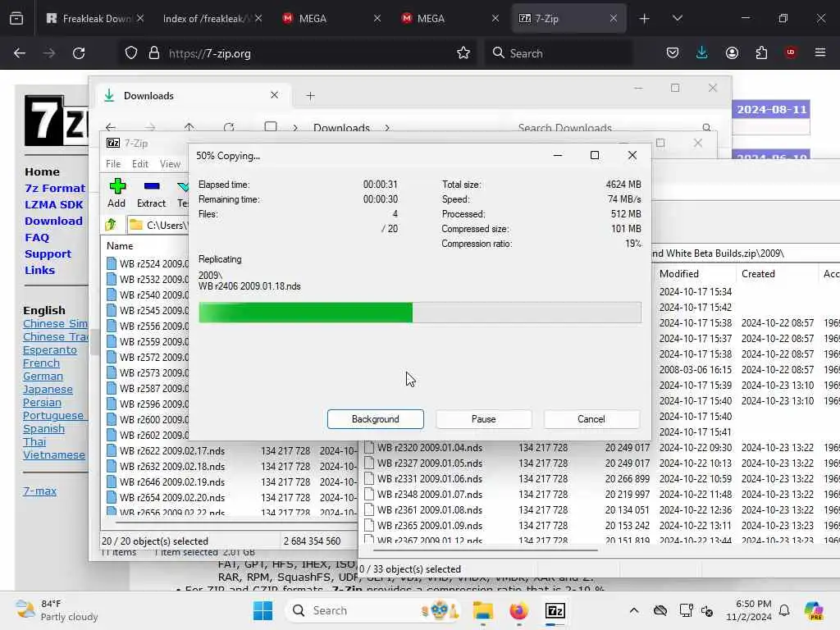Open the Firefox account icon
Viewport: 840px width, 630px height.
pos(732,53)
